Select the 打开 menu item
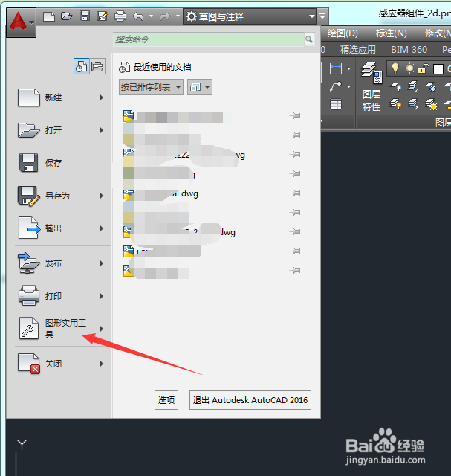 point(61,130)
